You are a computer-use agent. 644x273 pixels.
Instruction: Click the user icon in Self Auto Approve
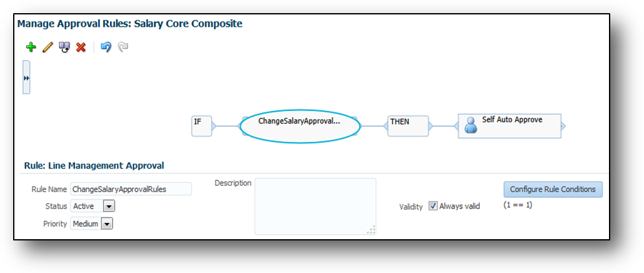point(471,125)
